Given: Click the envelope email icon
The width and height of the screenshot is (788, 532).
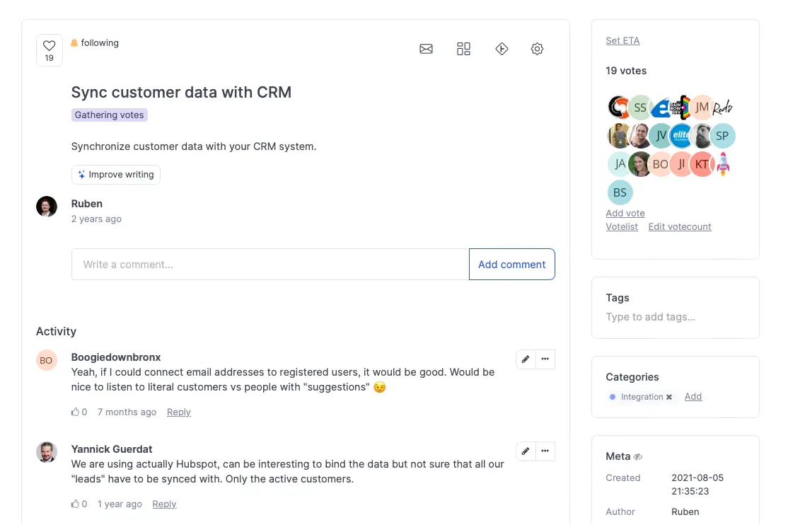Looking at the screenshot, I should click(x=426, y=49).
